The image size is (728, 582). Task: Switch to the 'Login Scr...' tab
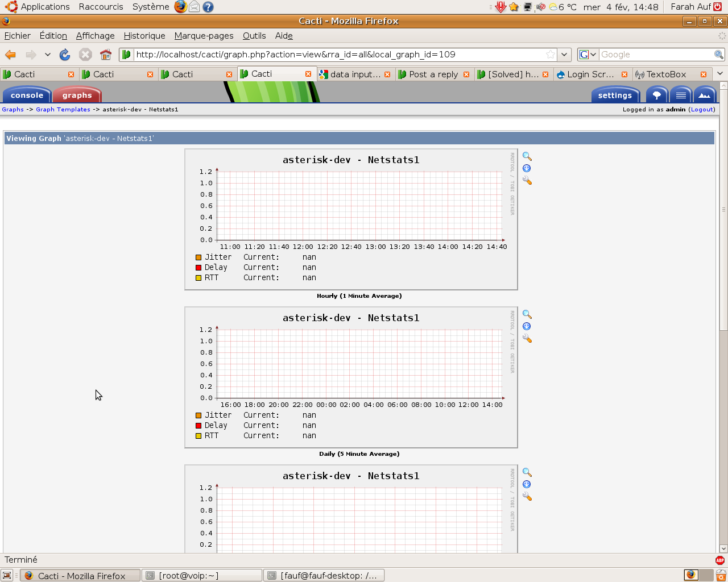[592, 74]
